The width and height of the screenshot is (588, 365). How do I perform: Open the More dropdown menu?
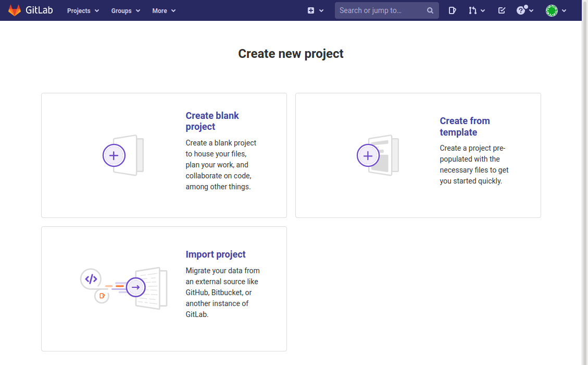164,10
